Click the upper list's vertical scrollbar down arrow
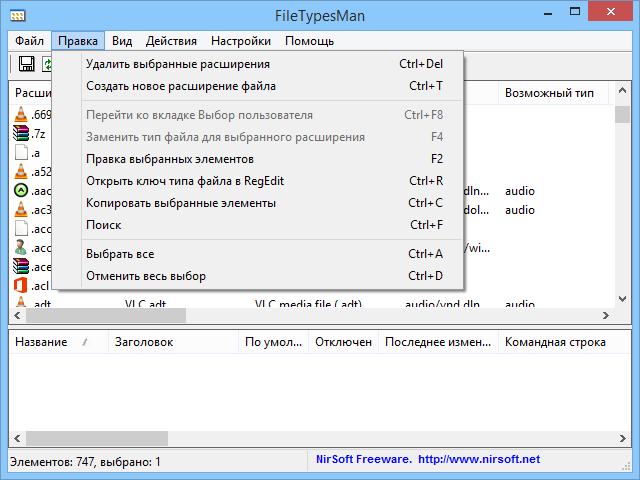The width and height of the screenshot is (640, 480). point(623,299)
